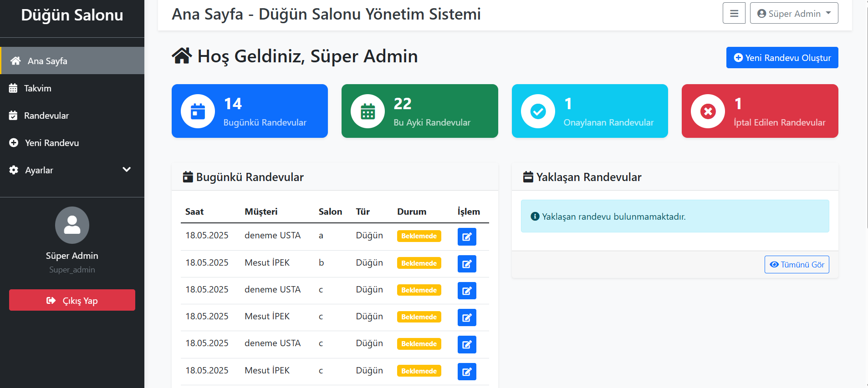Click the Tümünü Gör button
The height and width of the screenshot is (388, 868).
(797, 265)
